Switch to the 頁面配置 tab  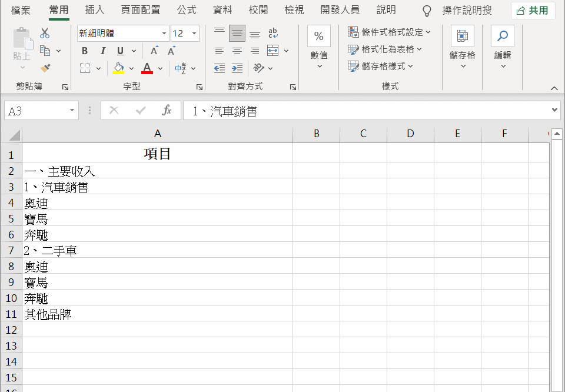(x=141, y=10)
